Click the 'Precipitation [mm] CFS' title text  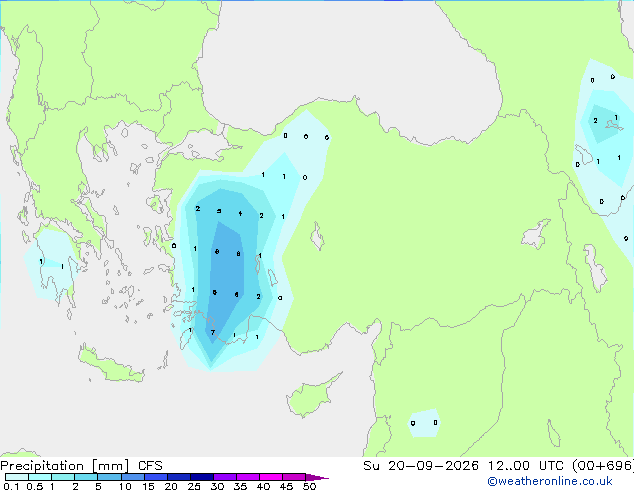81,466
